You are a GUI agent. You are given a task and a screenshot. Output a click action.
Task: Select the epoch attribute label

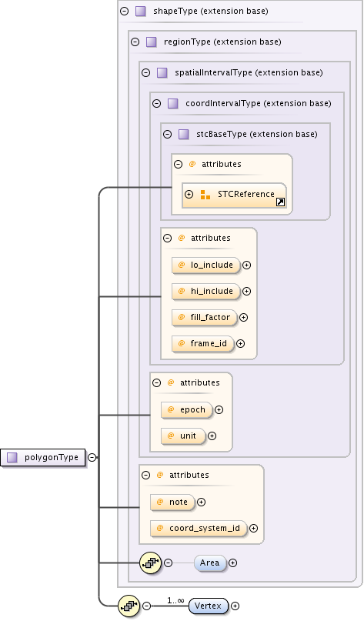[192, 409]
